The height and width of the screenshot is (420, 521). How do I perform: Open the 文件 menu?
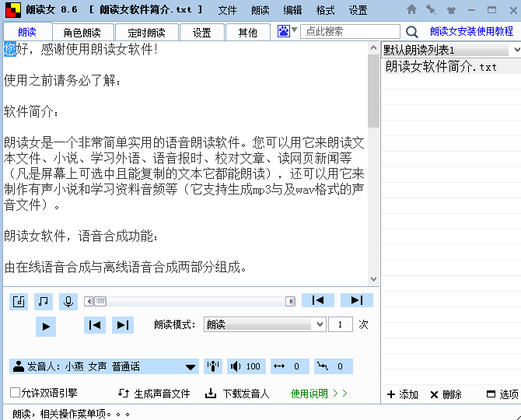point(227,10)
